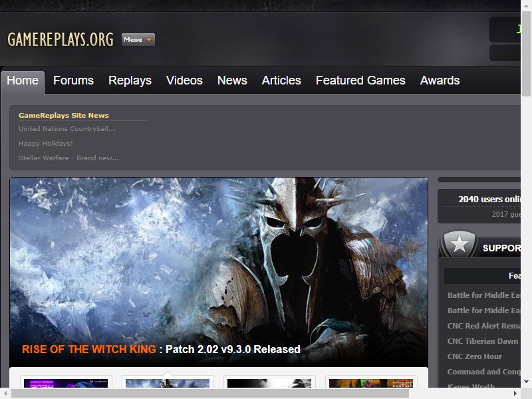The width and height of the screenshot is (532, 399).
Task: Click the vertical scrollbar thumb
Action: click(x=526, y=54)
